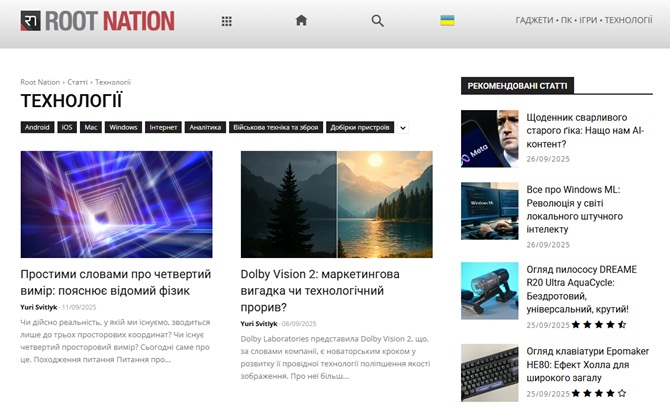670x406 pixels.
Task: Open the blue tunnel fourth-dimension thumbnail
Action: click(x=116, y=204)
